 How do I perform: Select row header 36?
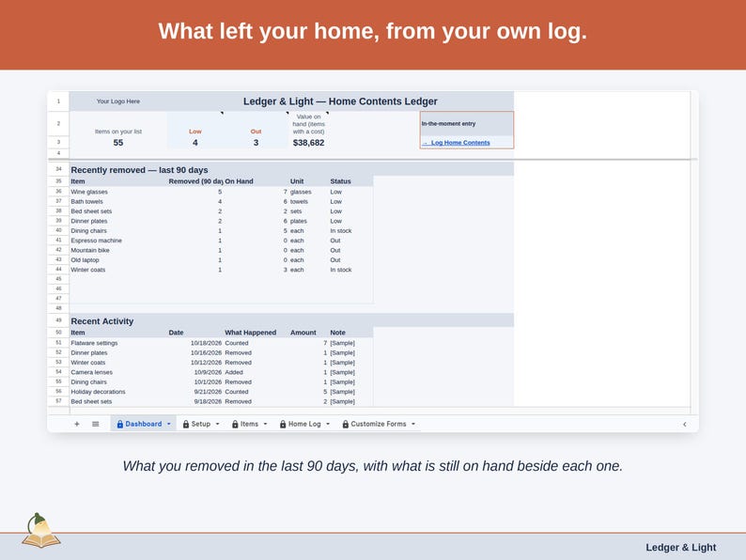[58, 192]
